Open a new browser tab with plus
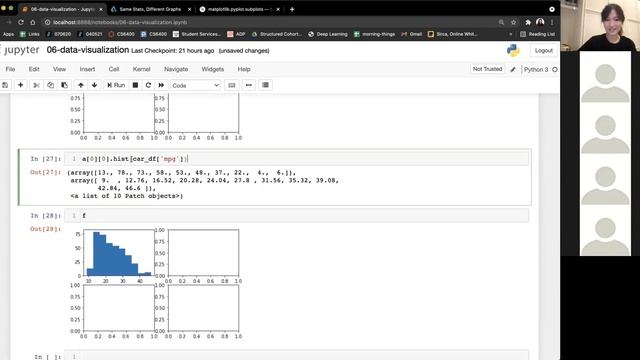The image size is (640, 360). [x=292, y=9]
